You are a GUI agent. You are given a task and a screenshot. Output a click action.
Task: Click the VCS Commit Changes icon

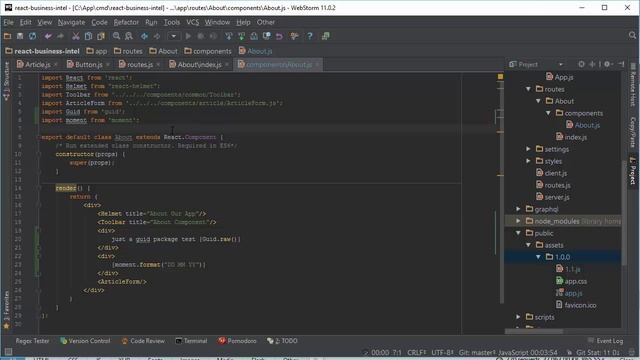(241, 36)
